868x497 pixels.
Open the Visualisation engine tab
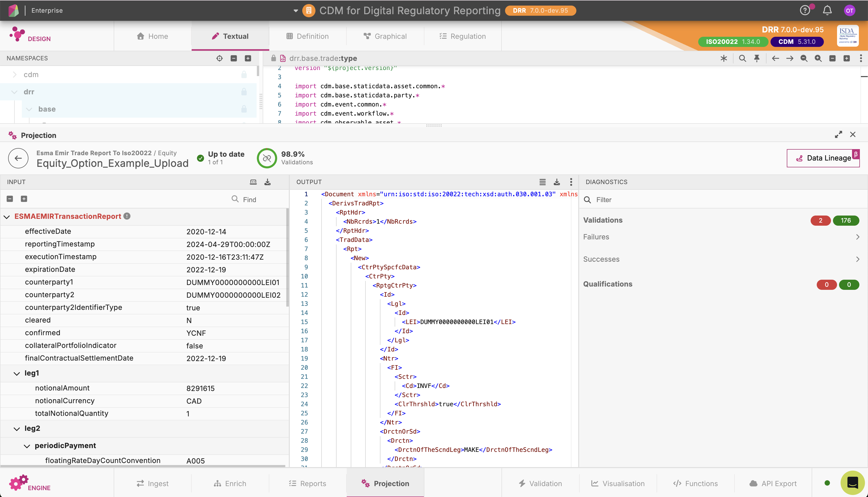(x=618, y=483)
